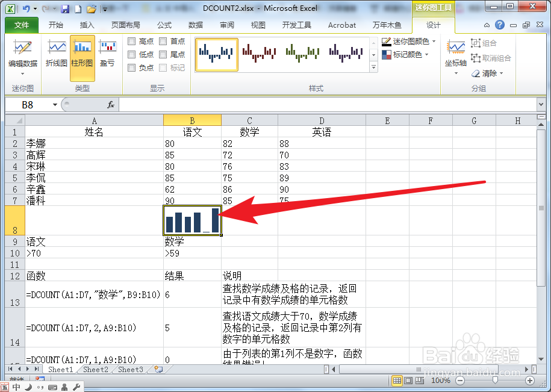Switch to the Sheet3 worksheet tab
This screenshot has width=551, height=392.
(x=130, y=369)
